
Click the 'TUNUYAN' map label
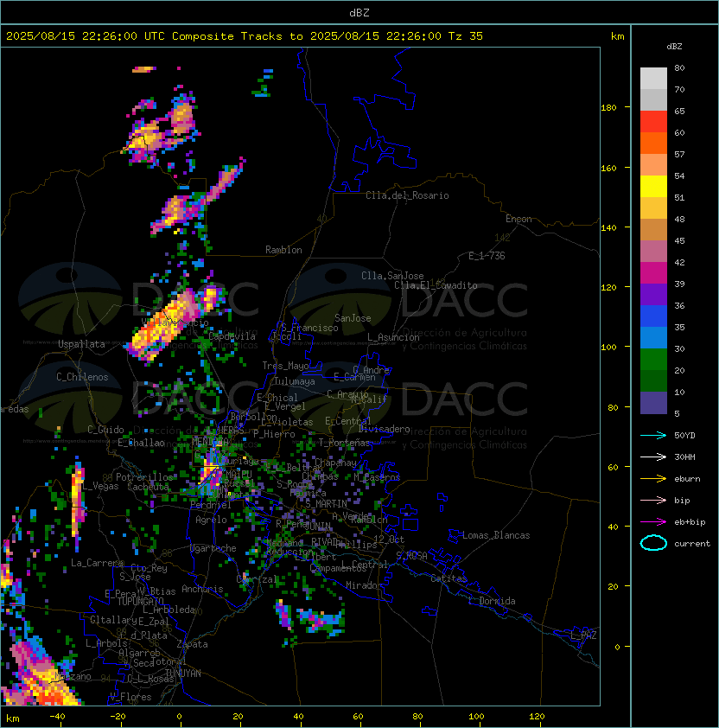click(x=183, y=674)
